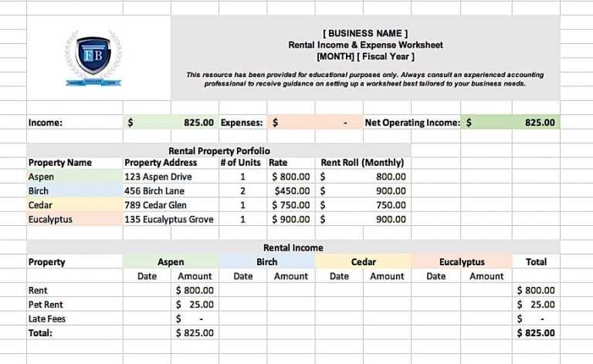Select the Aspen Pet Rent amount $ 25.00
This screenshot has height=364, width=593.
click(195, 305)
